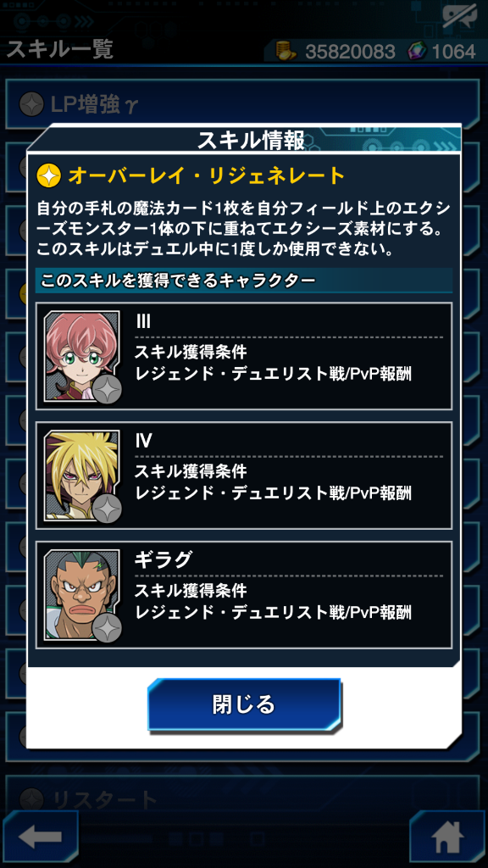Tap the coin amount 35820083
488x868 pixels.
[x=350, y=52]
